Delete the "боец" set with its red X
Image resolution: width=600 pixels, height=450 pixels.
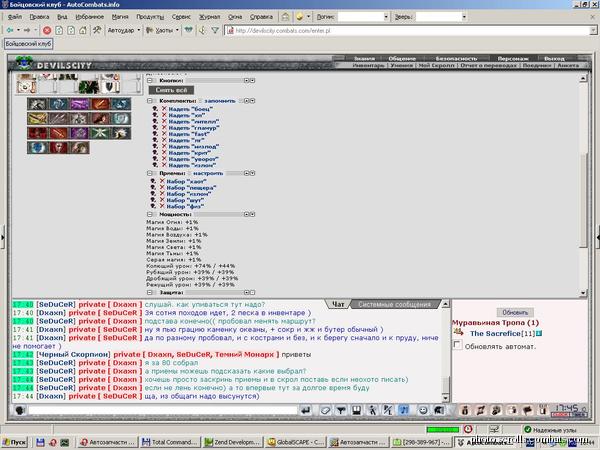(x=164, y=109)
